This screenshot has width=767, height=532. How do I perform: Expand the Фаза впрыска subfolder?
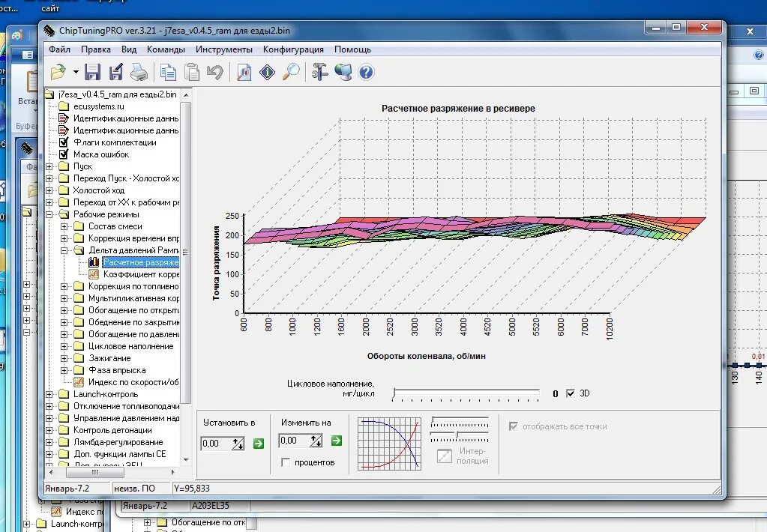[64, 370]
